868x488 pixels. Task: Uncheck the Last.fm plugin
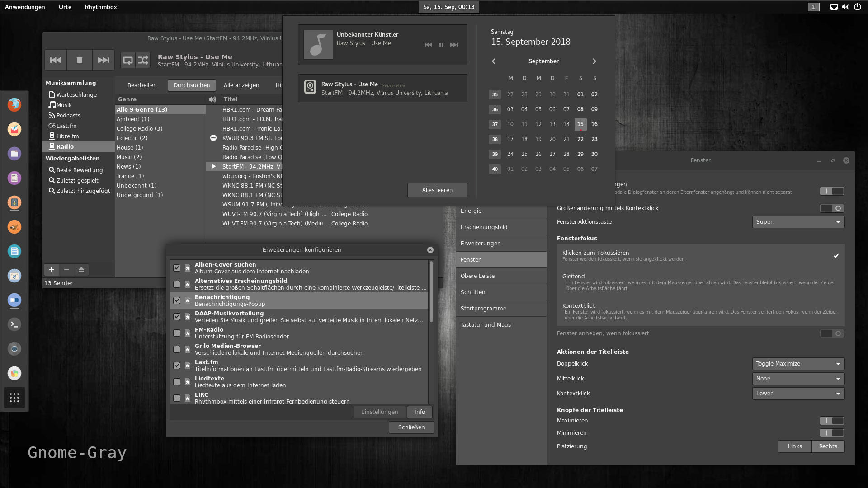(x=177, y=366)
